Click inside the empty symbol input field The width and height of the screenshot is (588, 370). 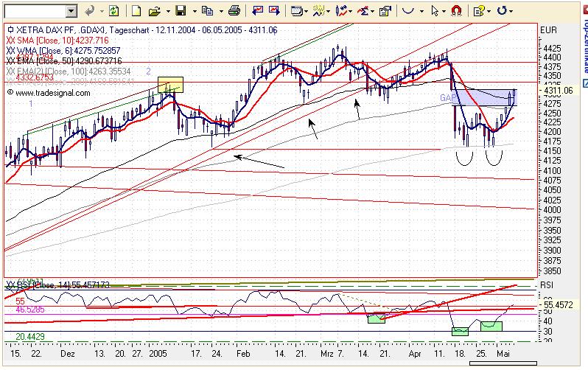(35, 11)
